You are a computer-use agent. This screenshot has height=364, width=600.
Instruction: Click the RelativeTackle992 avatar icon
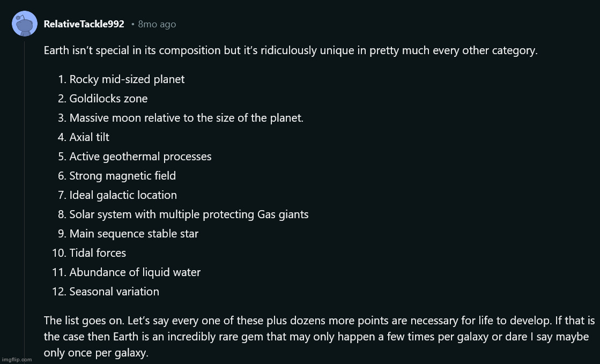click(25, 24)
